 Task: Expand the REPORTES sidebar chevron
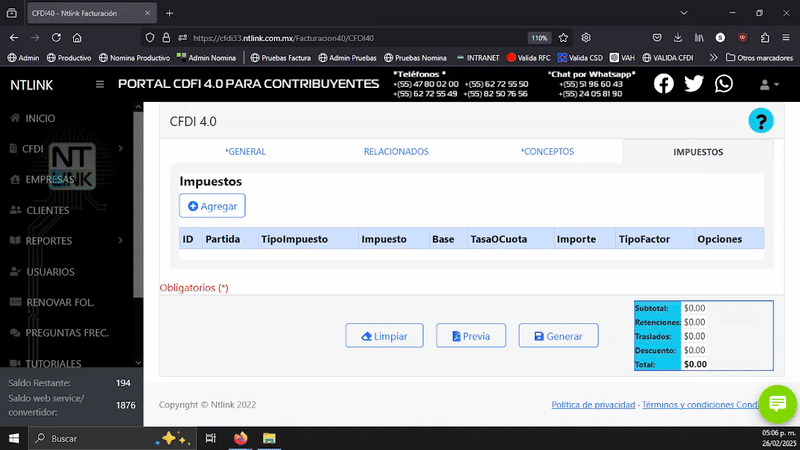pyautogui.click(x=121, y=240)
